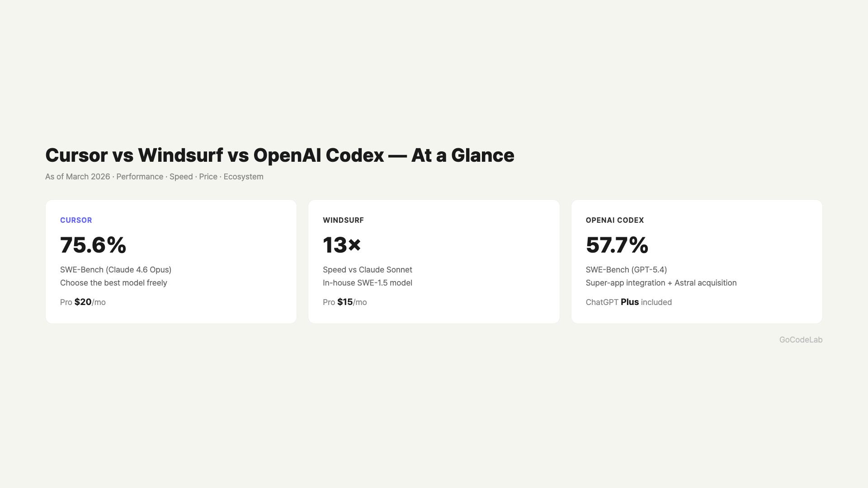Click the "As of March 2026" text
868x488 pixels.
(77, 177)
